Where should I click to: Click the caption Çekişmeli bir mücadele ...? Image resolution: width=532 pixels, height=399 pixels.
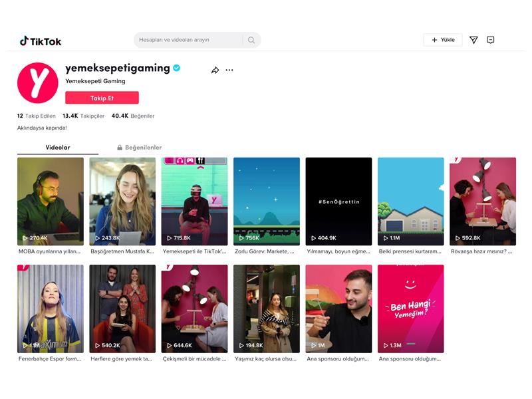tap(194, 358)
